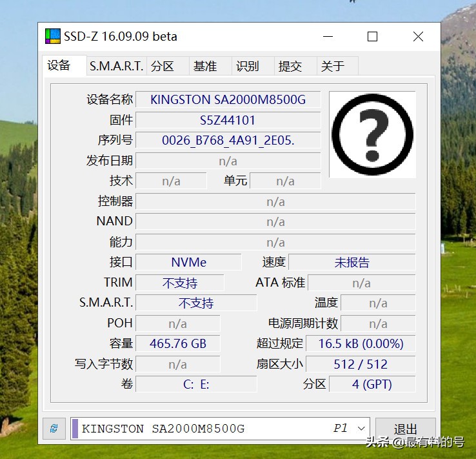Click the 能力 n/a field
The height and width of the screenshot is (459, 476).
275,242
